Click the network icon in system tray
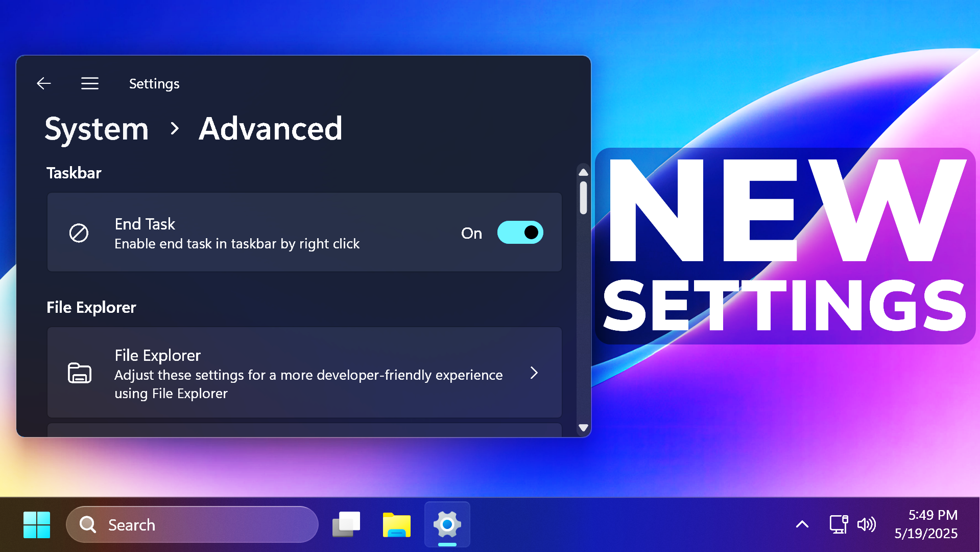 (838, 524)
